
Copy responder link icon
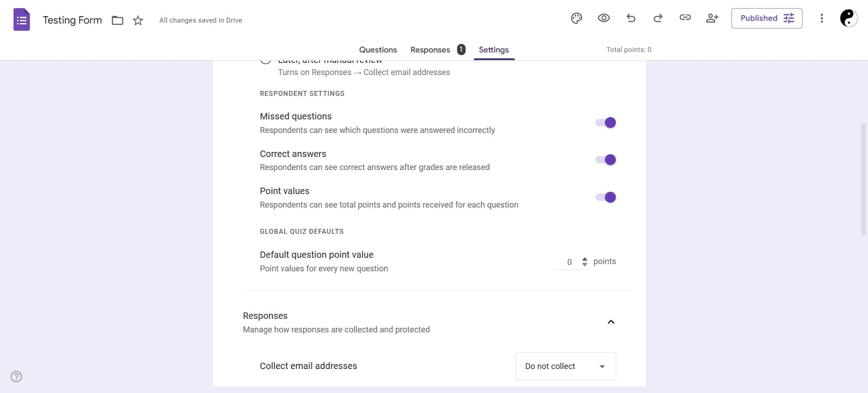[x=685, y=18]
